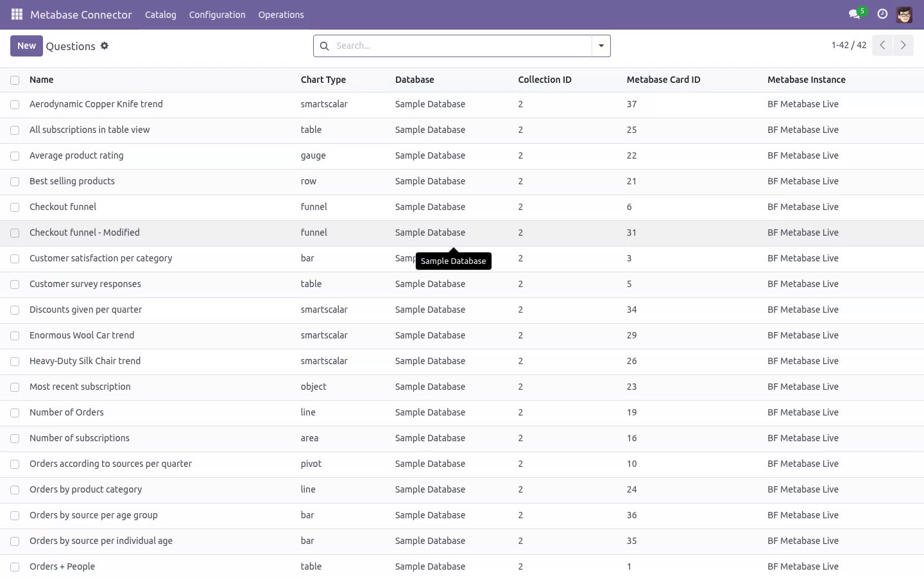924x578 pixels.
Task: Check the Aerodynamic Copper Knife trend row
Action: coord(15,105)
